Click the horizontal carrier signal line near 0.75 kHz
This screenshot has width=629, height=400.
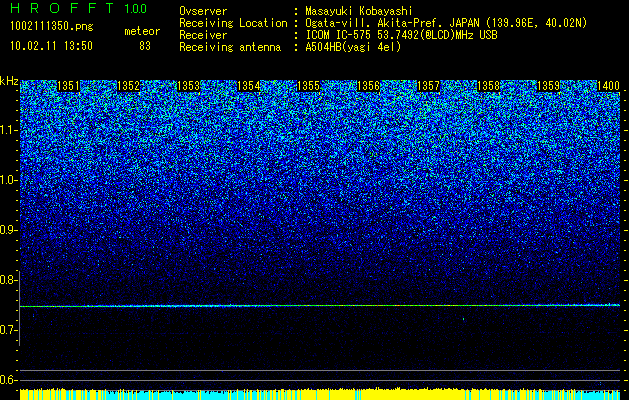[320, 306]
